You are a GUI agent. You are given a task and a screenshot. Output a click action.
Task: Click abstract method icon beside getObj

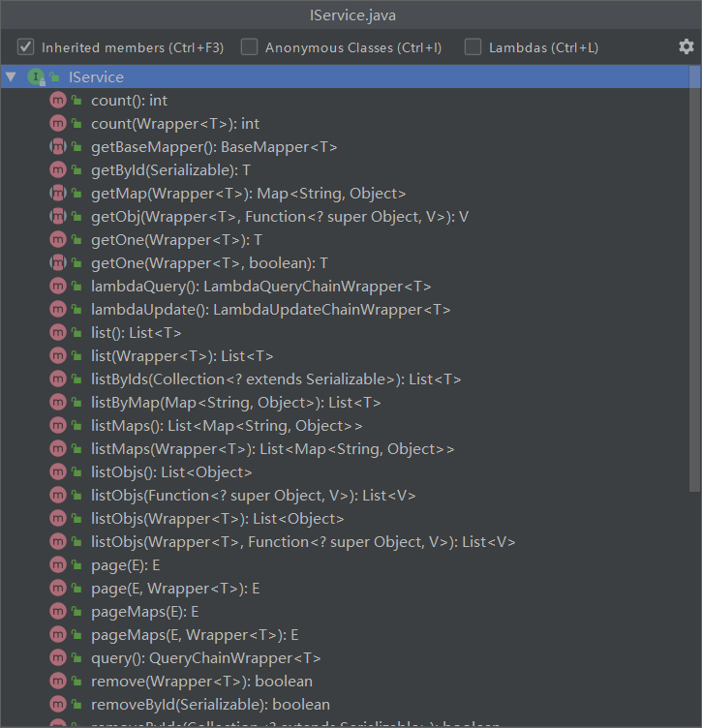click(58, 216)
